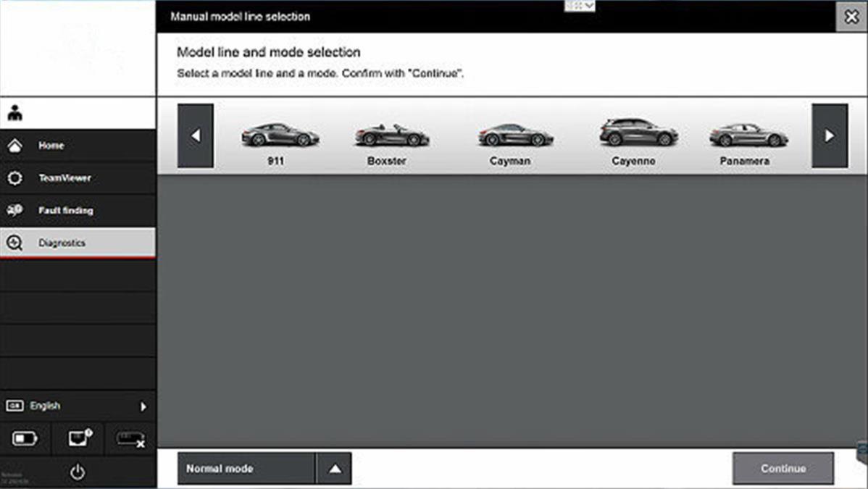Image resolution: width=868 pixels, height=489 pixels.
Task: Close the Manual model line selection dialog
Action: click(851, 17)
